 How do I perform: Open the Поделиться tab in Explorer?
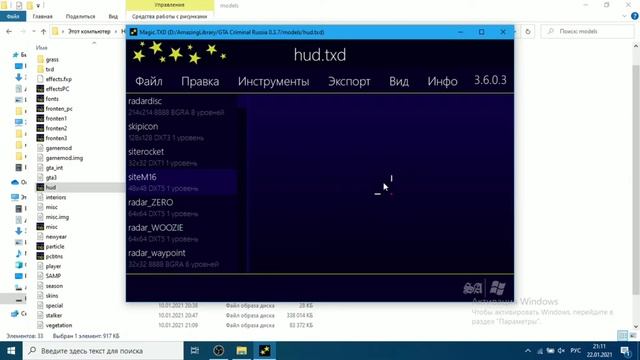pyautogui.click(x=80, y=16)
